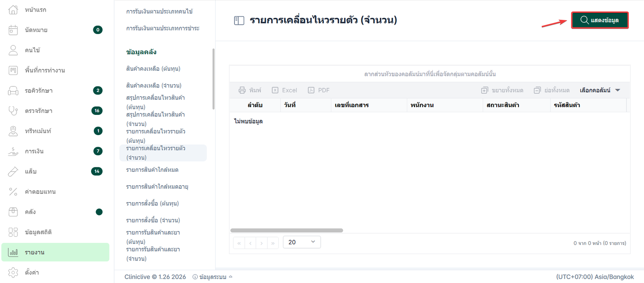
Task: Click the รหัสสินค้า column header
Action: (588, 105)
